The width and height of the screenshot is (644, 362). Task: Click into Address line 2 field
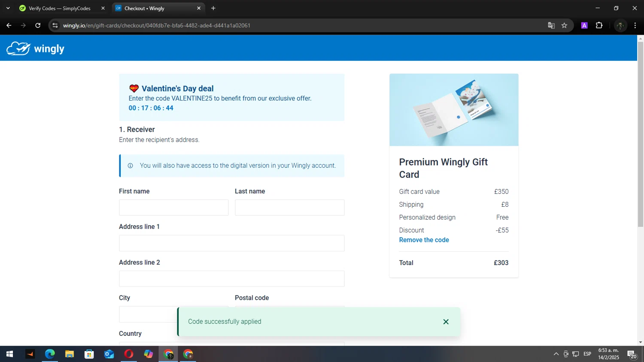(231, 279)
